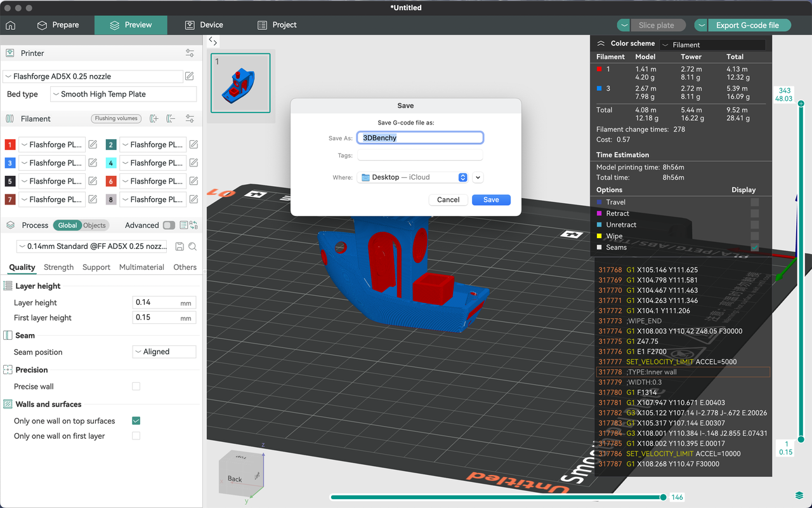Expand the save dialog with chevron button

coord(478,178)
